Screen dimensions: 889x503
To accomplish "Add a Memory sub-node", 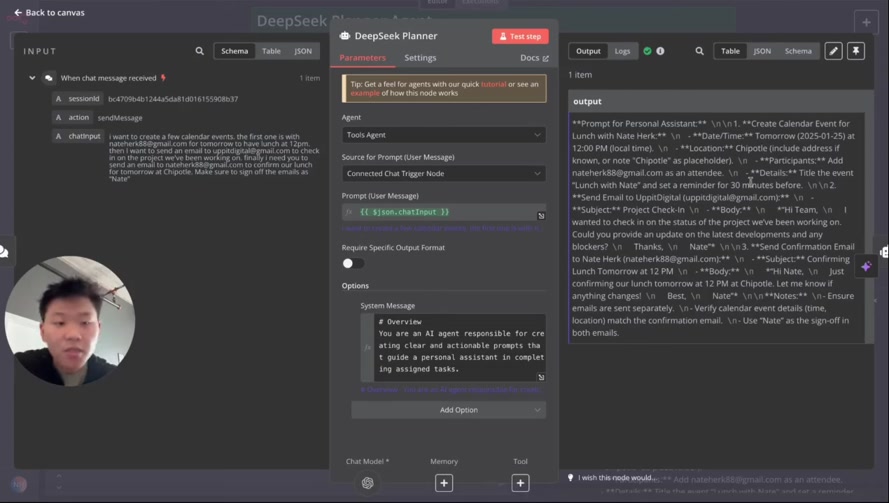I will pyautogui.click(x=444, y=483).
